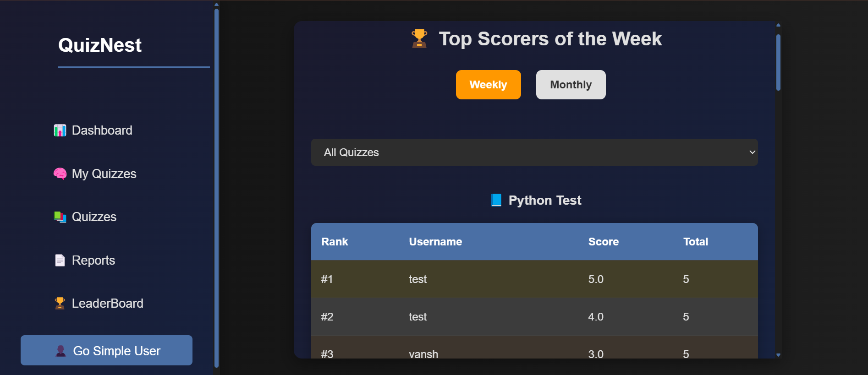Click the leaderboard panel scrollbar thumb
Screen dimensions: 868x375
click(778, 62)
